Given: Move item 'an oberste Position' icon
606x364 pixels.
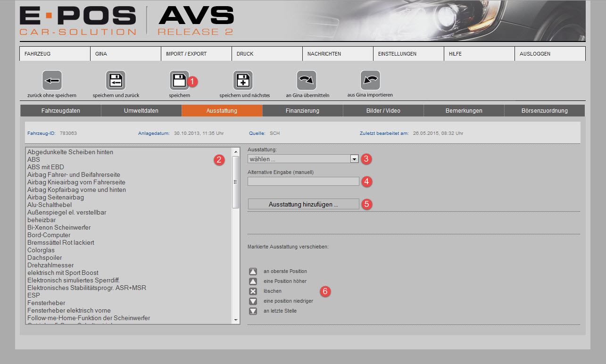Looking at the screenshot, I should 253,272.
